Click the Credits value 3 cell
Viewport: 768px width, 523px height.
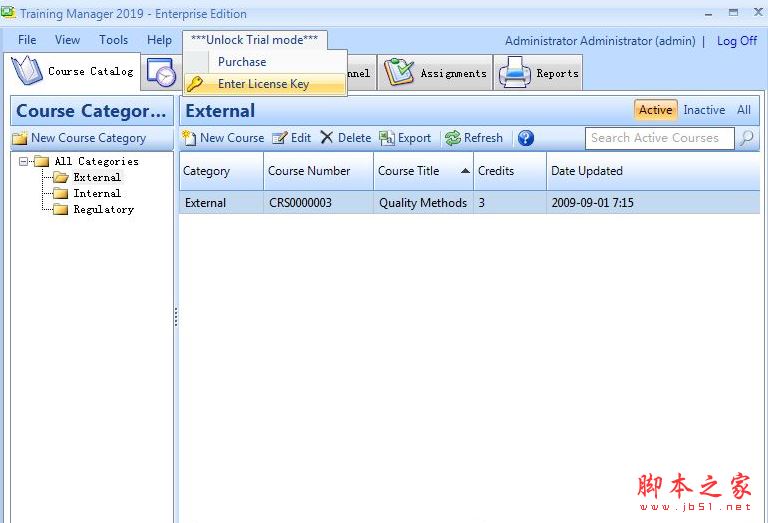(x=510, y=203)
